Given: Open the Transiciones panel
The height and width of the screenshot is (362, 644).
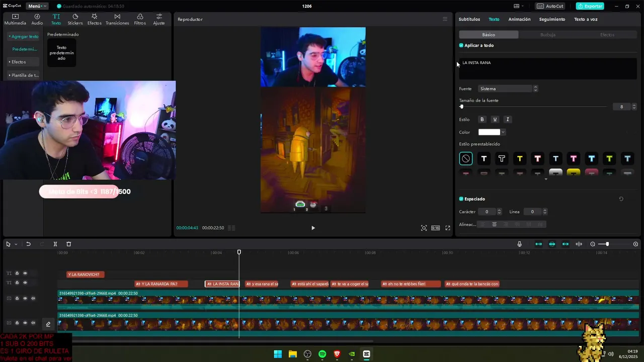Looking at the screenshot, I should pos(117,20).
